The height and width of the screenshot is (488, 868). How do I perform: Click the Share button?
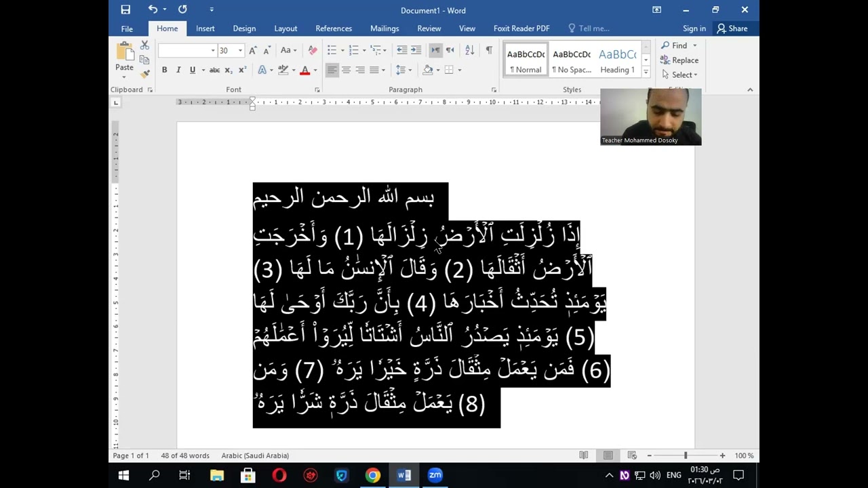(732, 28)
